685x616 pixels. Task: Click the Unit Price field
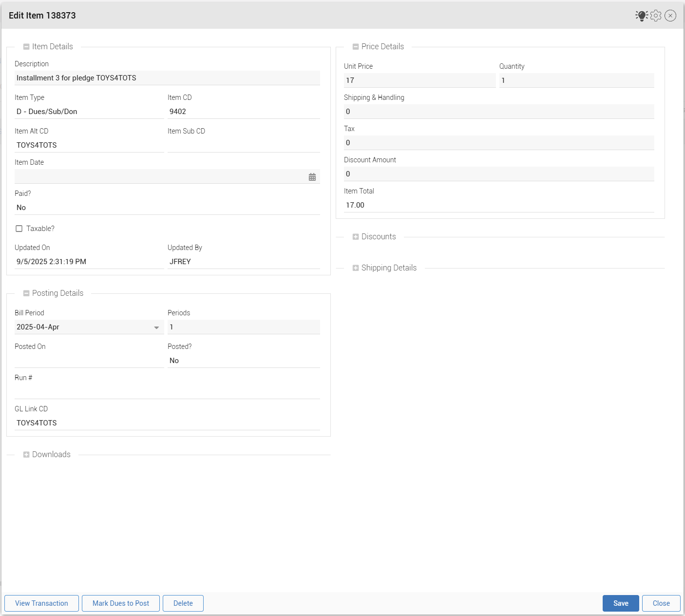coord(420,80)
